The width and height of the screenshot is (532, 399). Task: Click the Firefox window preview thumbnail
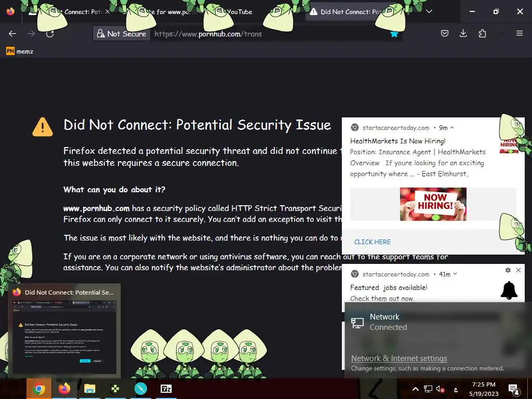pyautogui.click(x=64, y=336)
